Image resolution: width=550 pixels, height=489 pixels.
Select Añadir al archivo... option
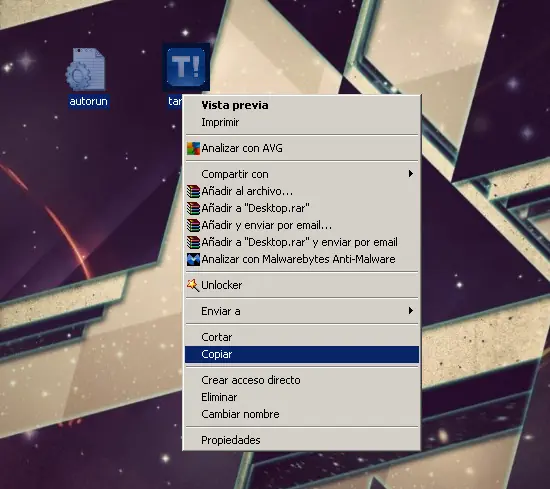(302, 191)
